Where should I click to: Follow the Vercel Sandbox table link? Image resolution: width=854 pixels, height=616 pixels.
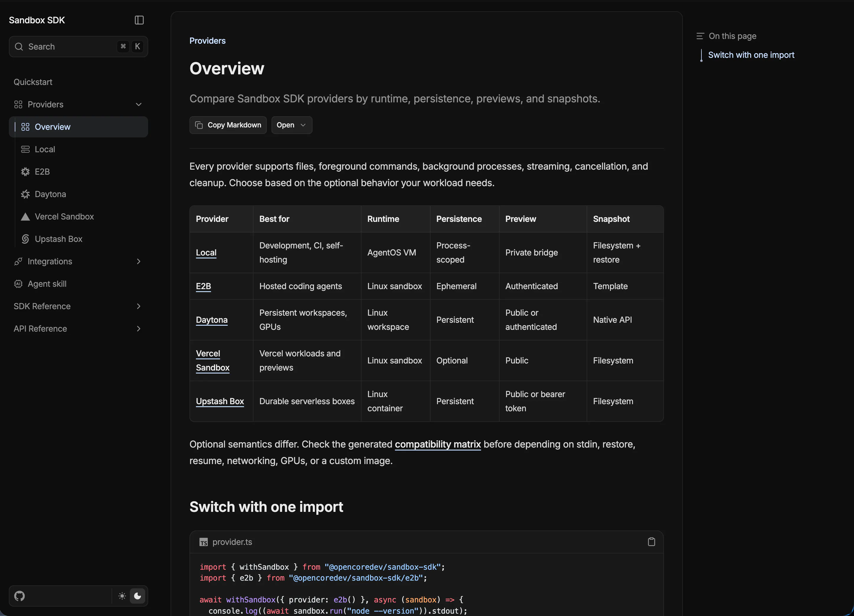(x=212, y=360)
